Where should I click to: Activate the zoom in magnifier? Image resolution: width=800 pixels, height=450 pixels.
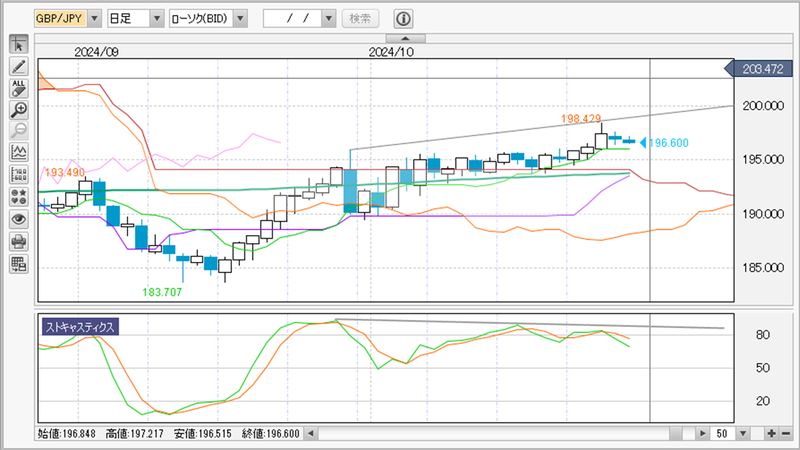pos(18,110)
